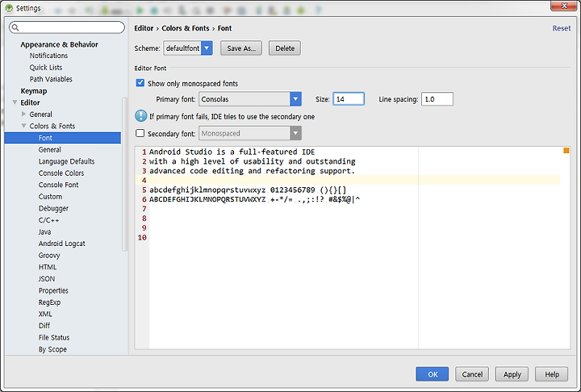581x392 pixels.
Task: Open Groovy color settings
Action: [x=49, y=255]
